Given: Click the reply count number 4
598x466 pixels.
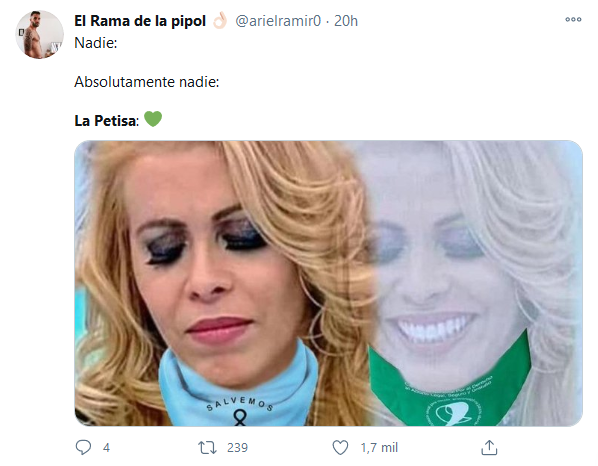Looking at the screenshot, I should pos(106,448).
